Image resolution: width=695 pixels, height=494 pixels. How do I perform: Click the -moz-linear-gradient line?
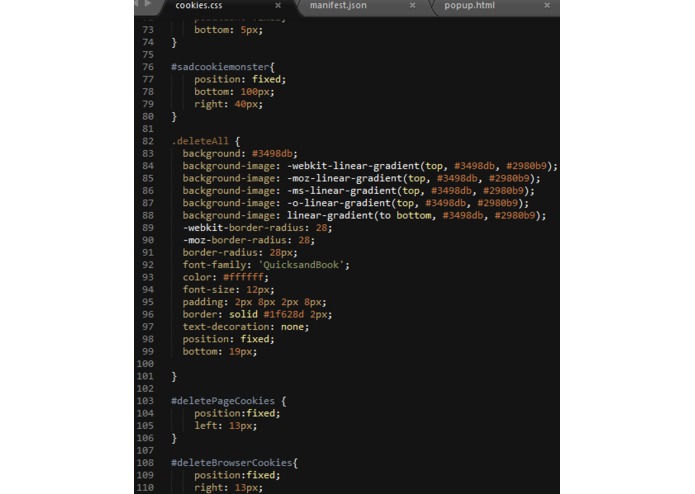coord(362,179)
